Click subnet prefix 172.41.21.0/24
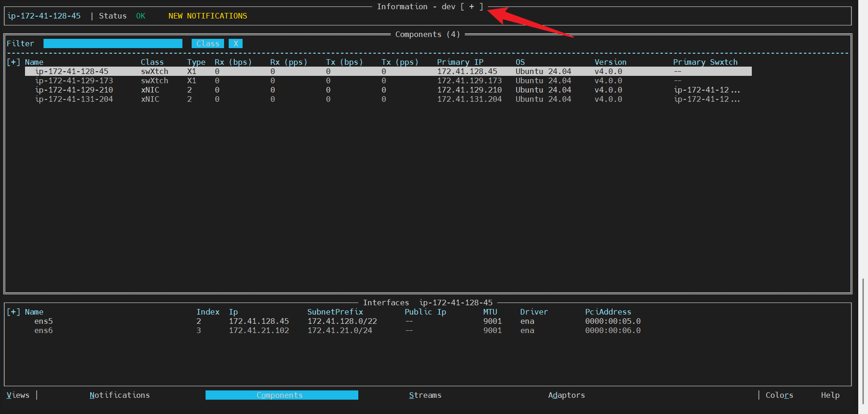The height and width of the screenshot is (414, 868). (340, 330)
